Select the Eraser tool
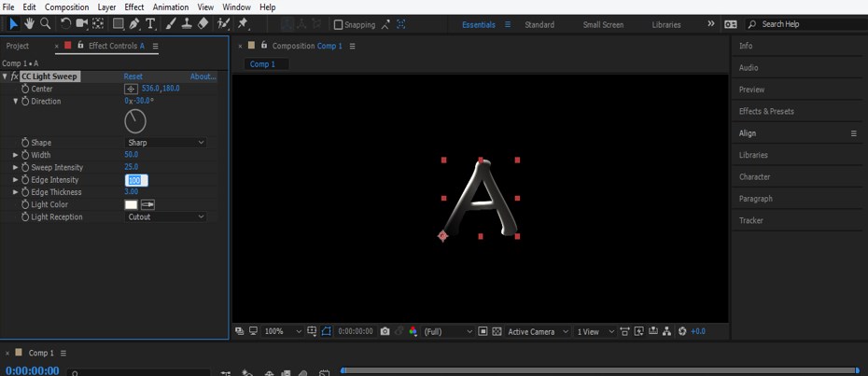 coord(203,23)
